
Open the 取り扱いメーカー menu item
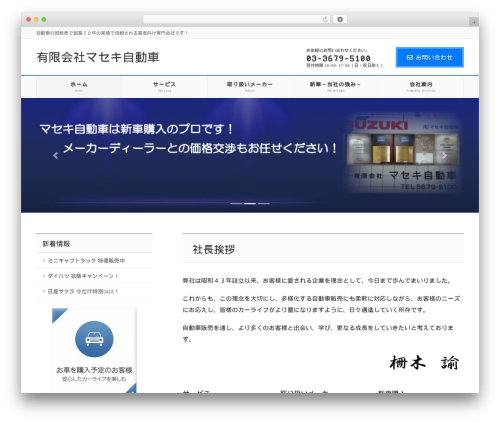[x=250, y=87]
